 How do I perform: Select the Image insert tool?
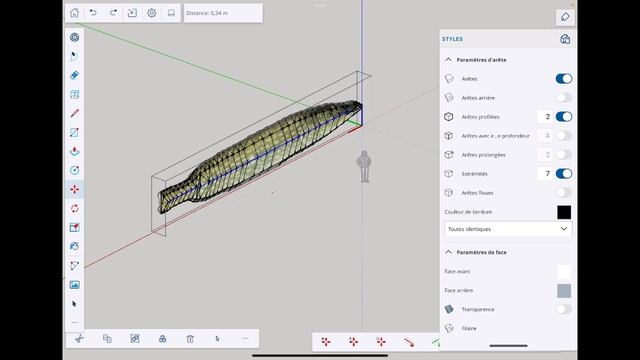[74, 284]
